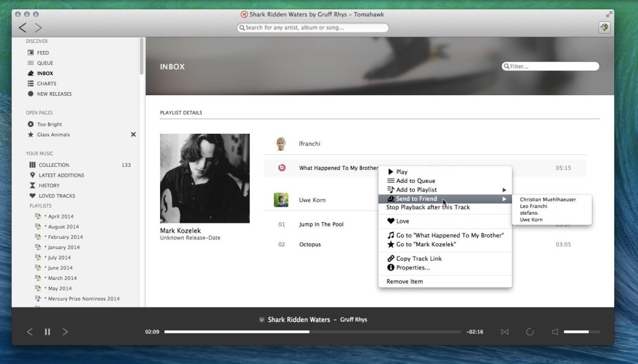The height and width of the screenshot is (364, 638).
Task: Pause the current track
Action: [47, 332]
